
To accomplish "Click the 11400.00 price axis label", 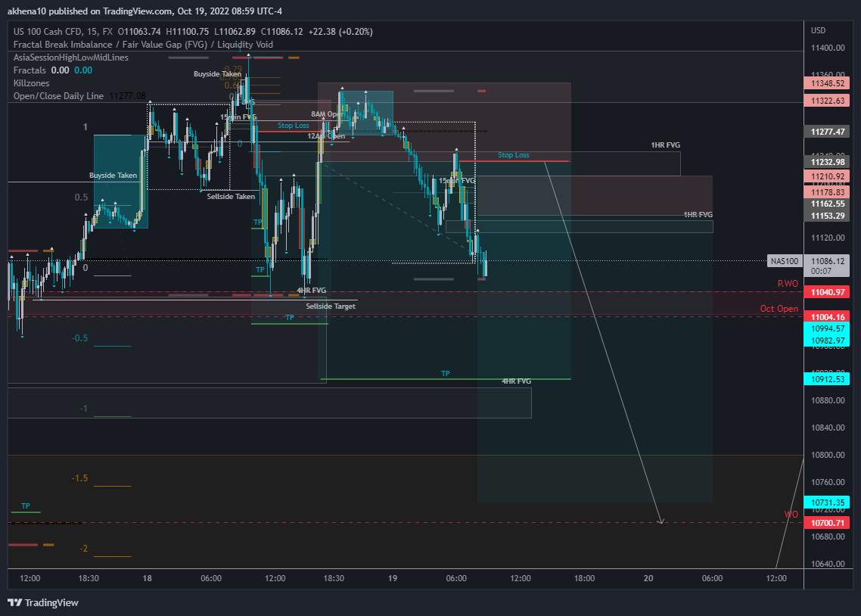I will 828,48.
